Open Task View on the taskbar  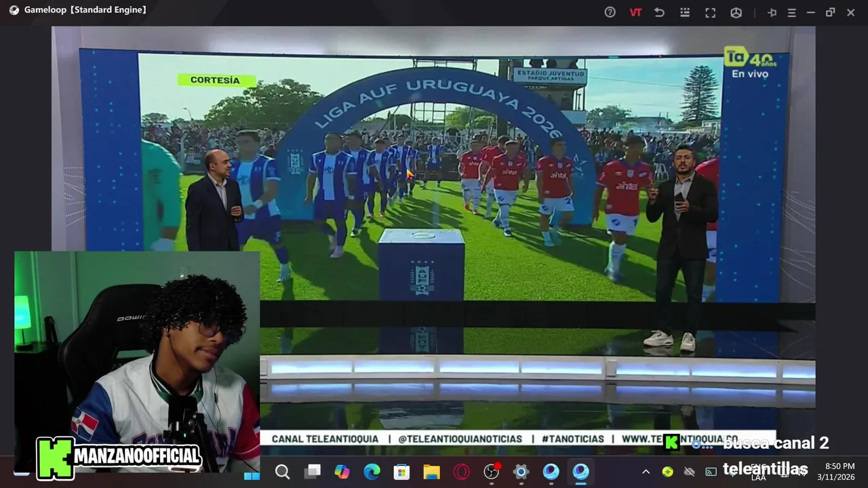312,472
